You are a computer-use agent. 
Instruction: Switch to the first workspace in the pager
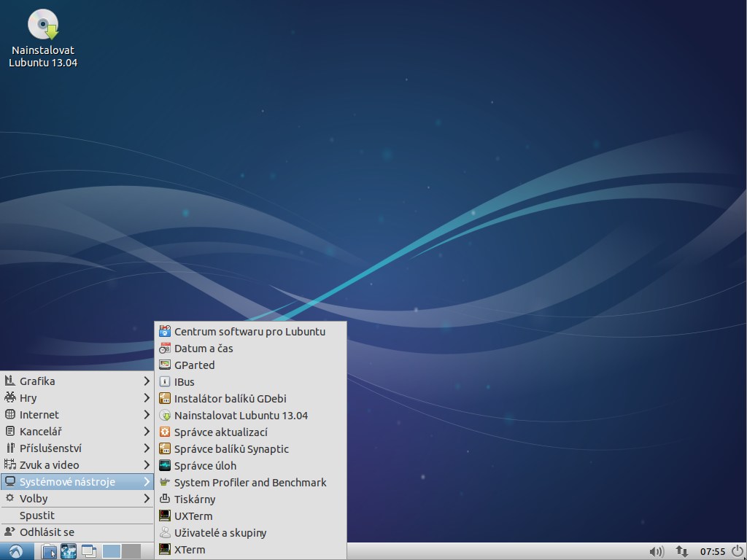pos(112,551)
